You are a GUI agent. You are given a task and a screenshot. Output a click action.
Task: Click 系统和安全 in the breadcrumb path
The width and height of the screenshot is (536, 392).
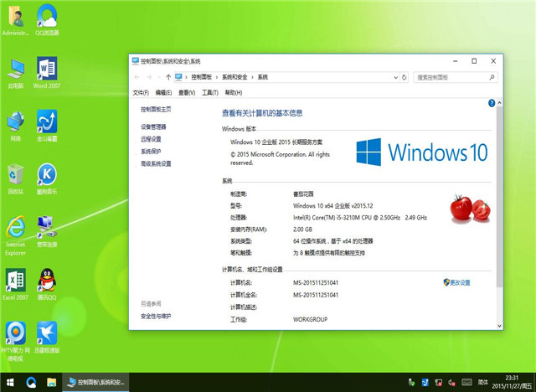[x=234, y=77]
